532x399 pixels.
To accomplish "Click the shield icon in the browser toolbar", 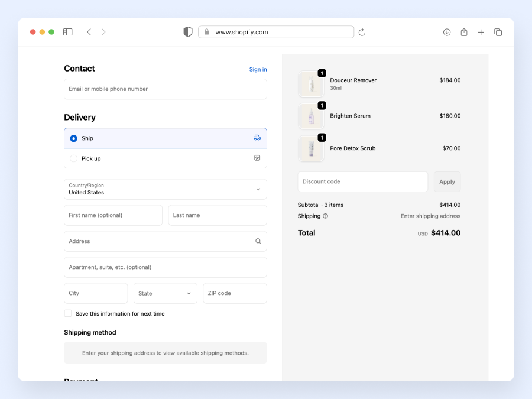I will pyautogui.click(x=188, y=31).
